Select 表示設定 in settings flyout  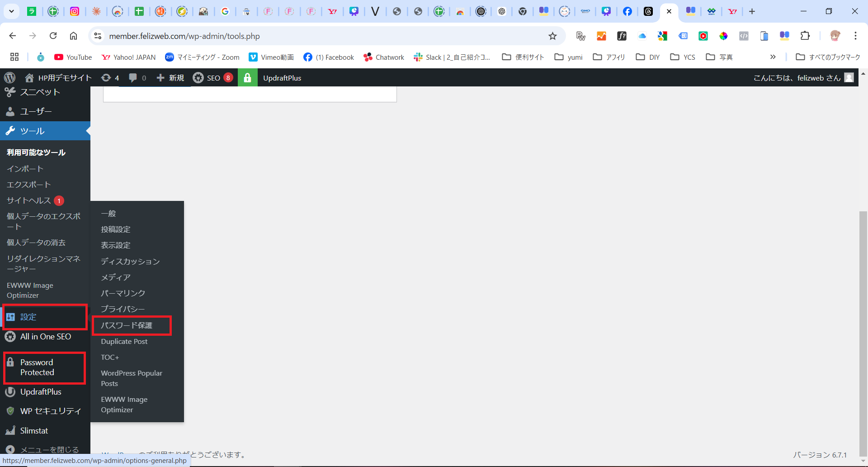116,245
